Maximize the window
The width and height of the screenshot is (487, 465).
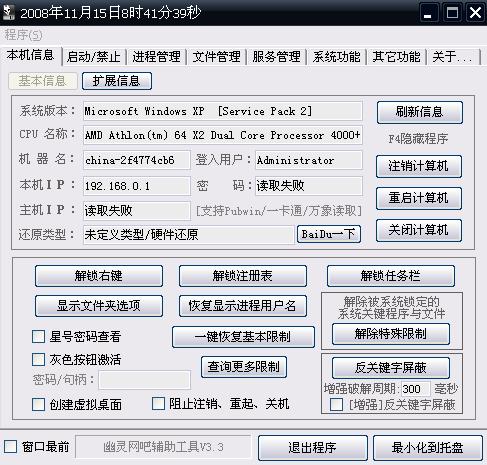(452, 13)
